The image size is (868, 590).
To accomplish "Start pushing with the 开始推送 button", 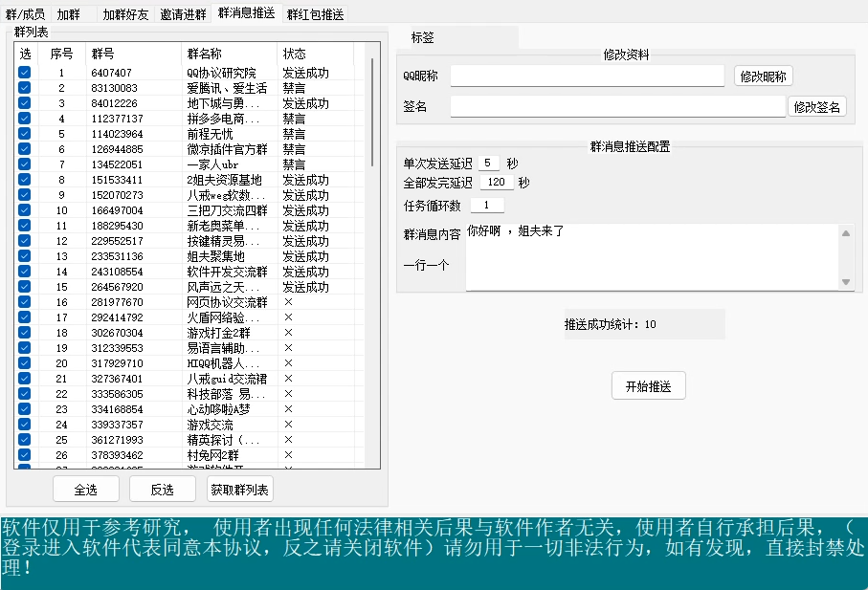I will (x=648, y=386).
